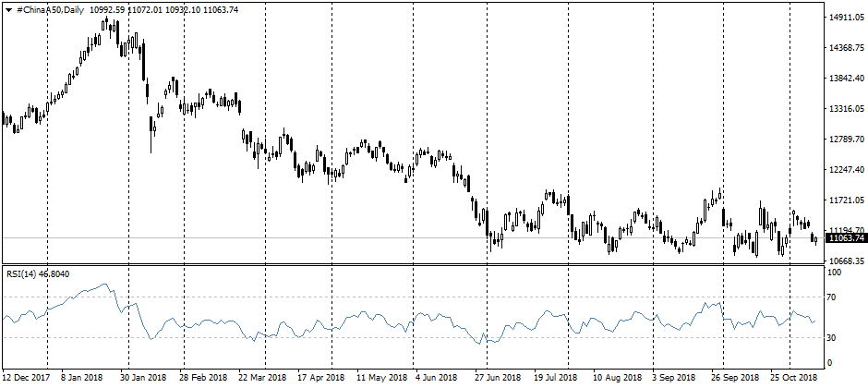Click the 12 Dec 2017 date label

click(26, 378)
